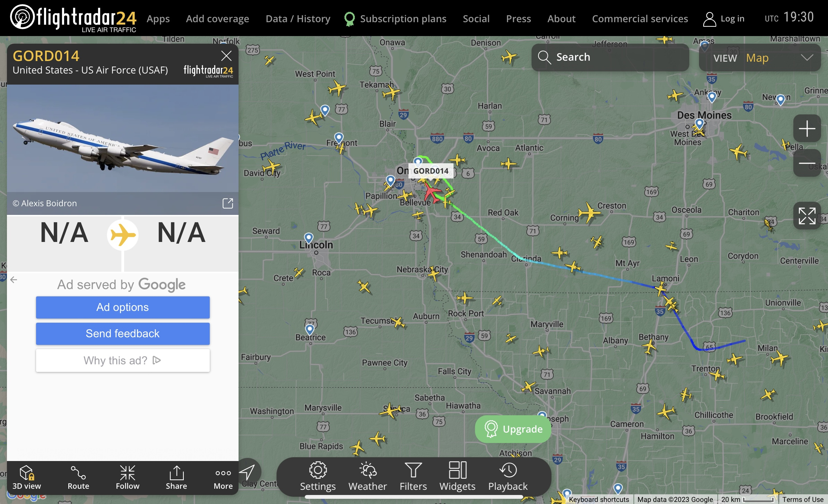828x504 pixels.
Task: Show the Route for GORD014
Action: tap(78, 477)
